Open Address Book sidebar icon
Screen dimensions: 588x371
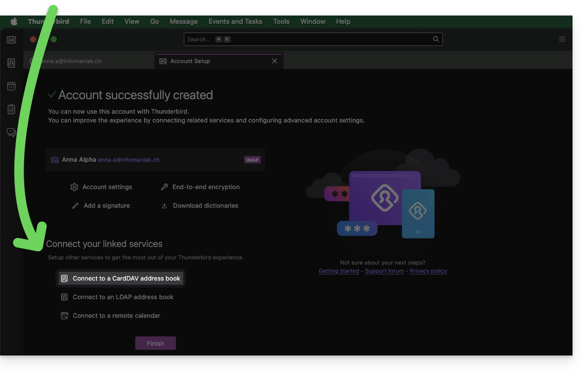(x=11, y=63)
